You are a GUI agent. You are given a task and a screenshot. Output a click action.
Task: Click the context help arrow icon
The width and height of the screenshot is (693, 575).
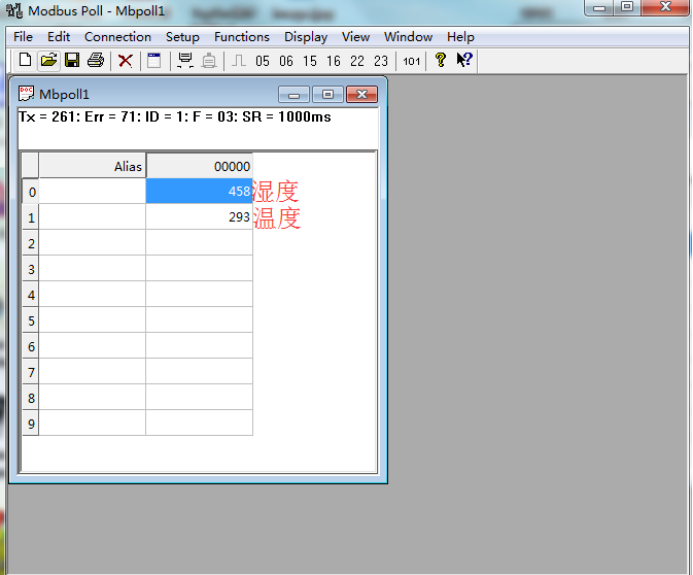pos(464,61)
